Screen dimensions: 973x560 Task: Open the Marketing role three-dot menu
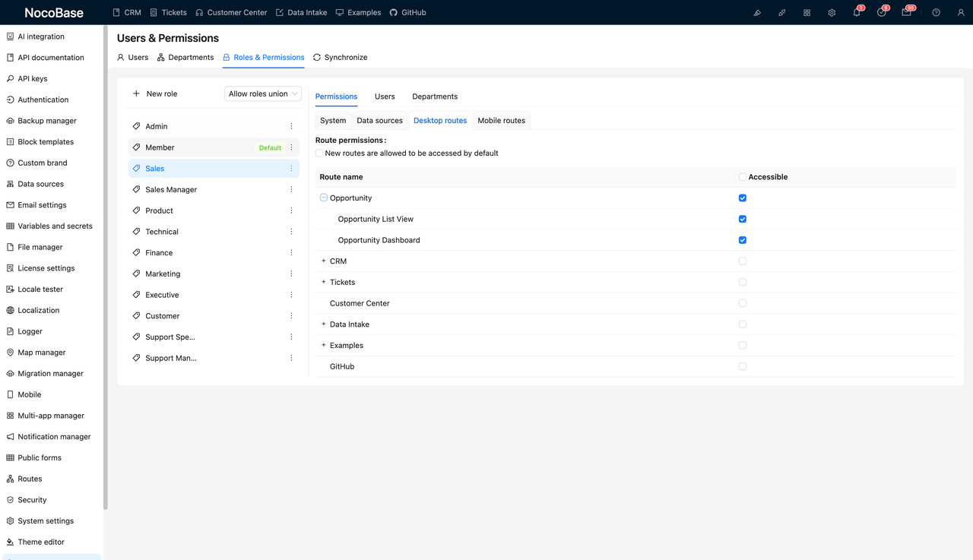pos(291,274)
